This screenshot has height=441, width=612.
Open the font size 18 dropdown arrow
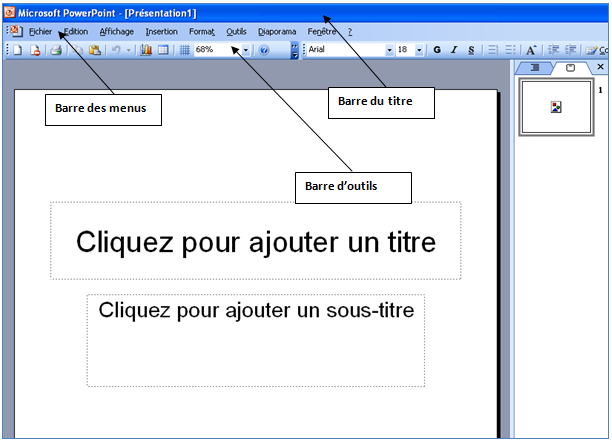tap(419, 50)
